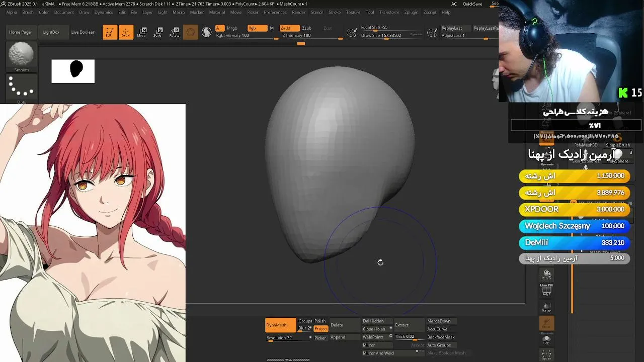Enable M material mode
The image size is (644, 362).
tap(272, 28)
